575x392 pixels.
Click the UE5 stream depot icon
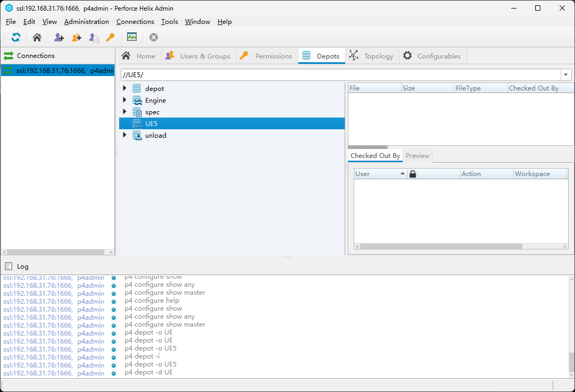pos(137,123)
